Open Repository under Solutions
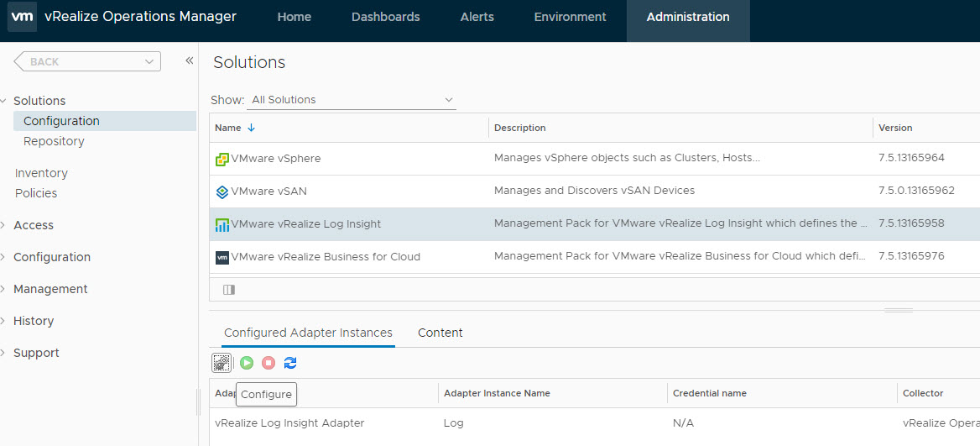The width and height of the screenshot is (980, 446). 54,141
